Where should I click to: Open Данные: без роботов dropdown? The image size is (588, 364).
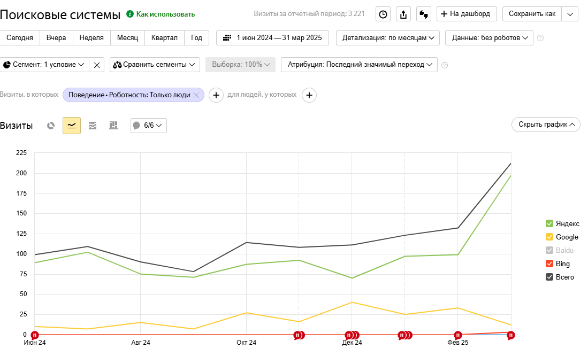click(489, 38)
